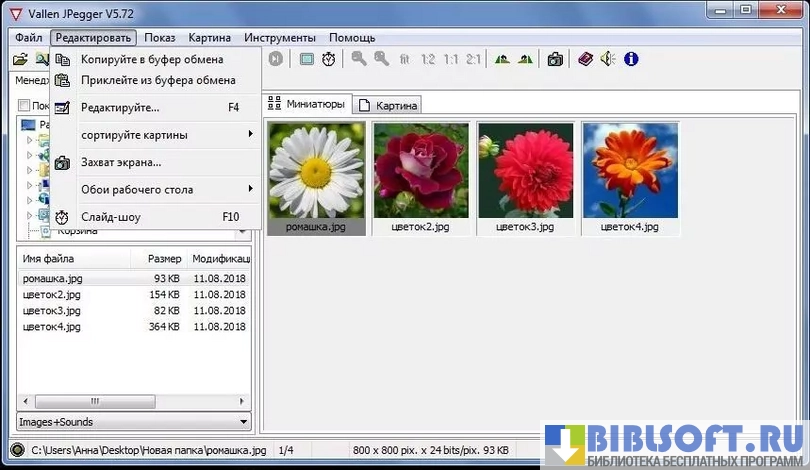The image size is (810, 470).
Task: Open the Инструменты menu
Action: 279,37
